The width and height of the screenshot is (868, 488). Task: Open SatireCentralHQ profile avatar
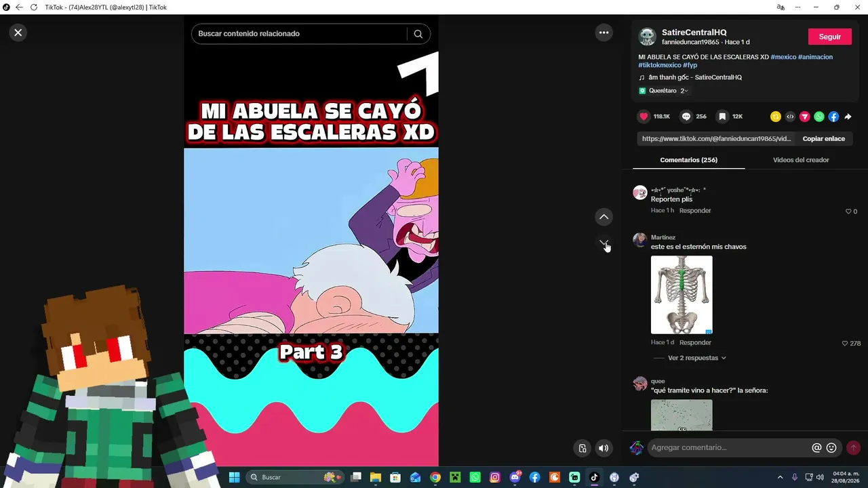click(x=648, y=37)
